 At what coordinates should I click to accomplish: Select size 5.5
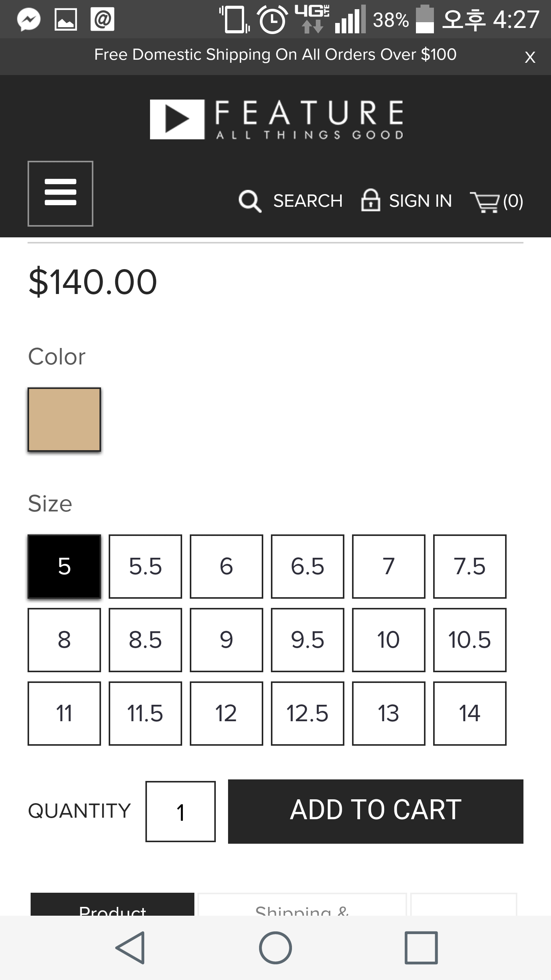pos(145,566)
